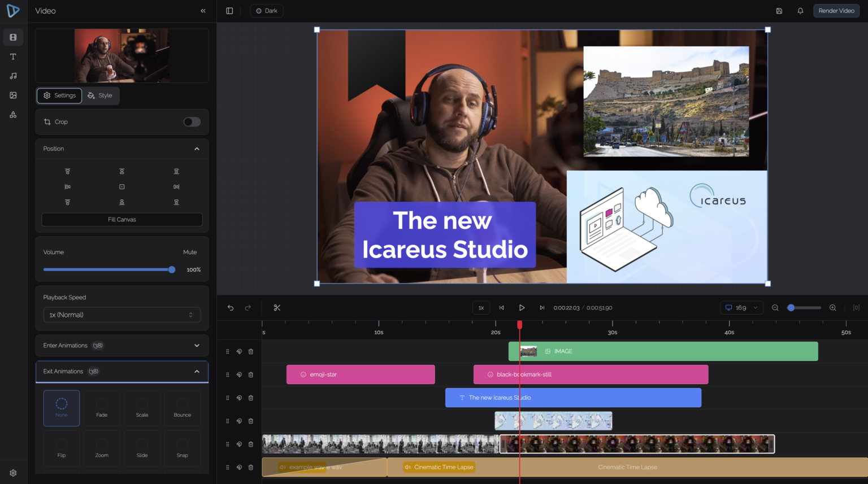The width and height of the screenshot is (868, 484).
Task: Choose the Zoom exit animation
Action: coord(102,448)
